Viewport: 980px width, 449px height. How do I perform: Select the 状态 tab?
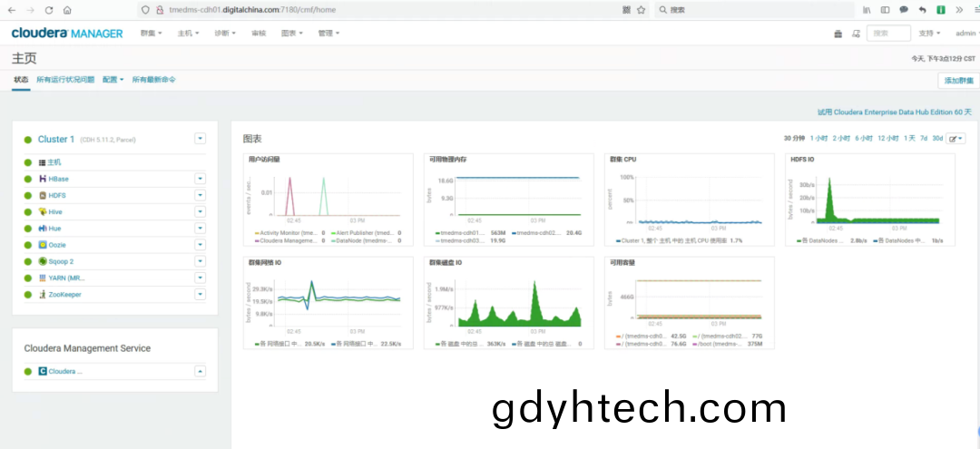click(x=21, y=80)
